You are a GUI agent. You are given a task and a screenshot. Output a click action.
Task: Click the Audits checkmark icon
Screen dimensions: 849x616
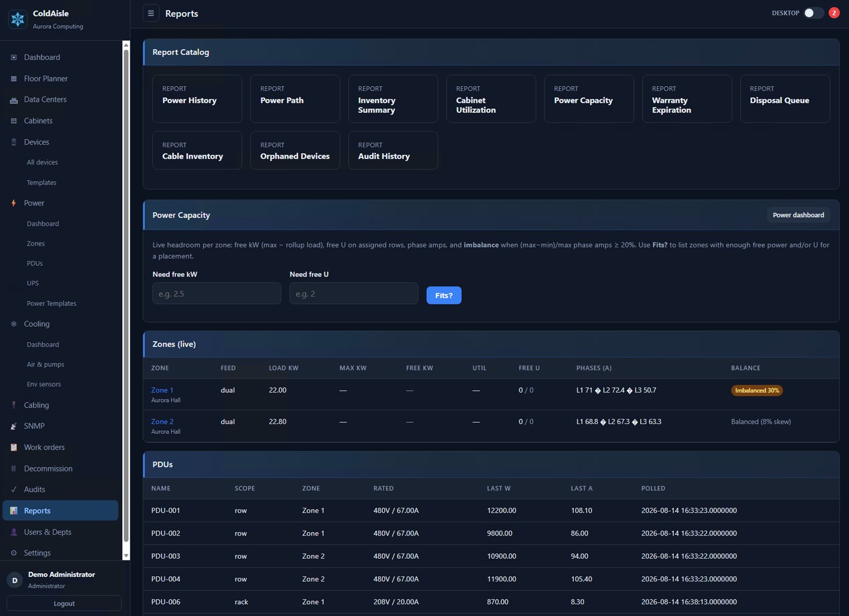pyautogui.click(x=14, y=490)
